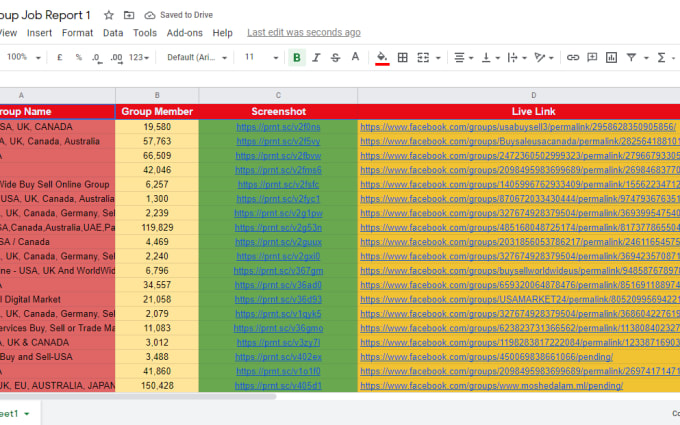Viewport: 680px width, 425px height.
Task: Click the Saved to Drive cloud icon
Action: (x=150, y=15)
